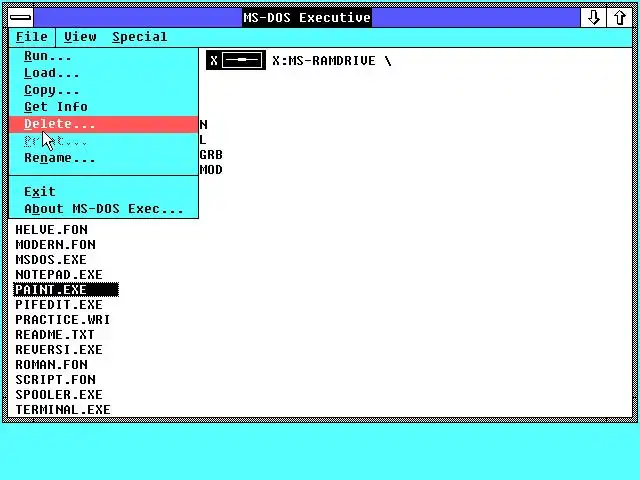Select file MODERN.FON

click(x=56, y=245)
